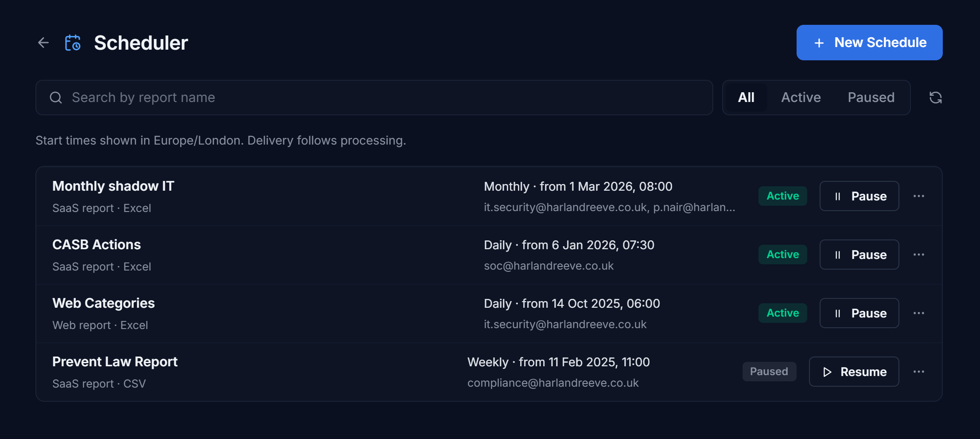Click the Paused badge on Prevent Law Report

pos(769,372)
